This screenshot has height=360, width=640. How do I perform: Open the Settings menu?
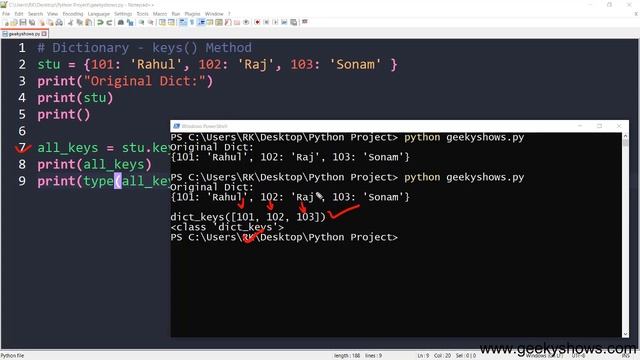(x=123, y=14)
